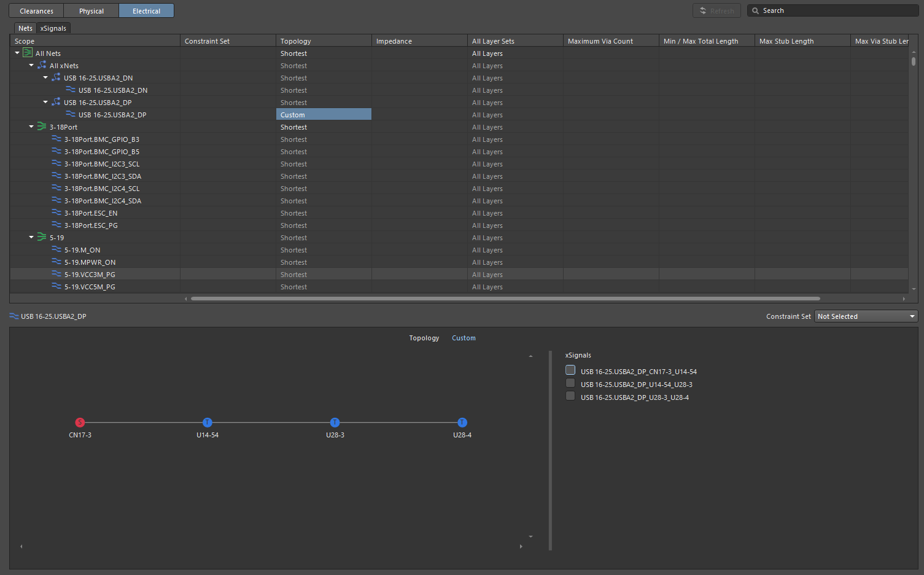The image size is (924, 575).
Task: Switch to the Clearances tab
Action: (36, 11)
